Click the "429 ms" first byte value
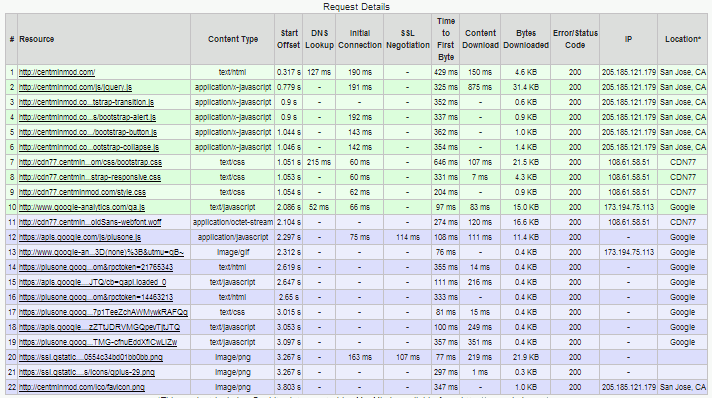Image resolution: width=712 pixels, height=398 pixels. point(446,72)
